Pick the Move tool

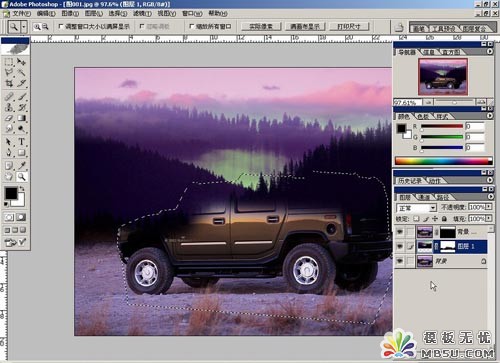point(22,62)
